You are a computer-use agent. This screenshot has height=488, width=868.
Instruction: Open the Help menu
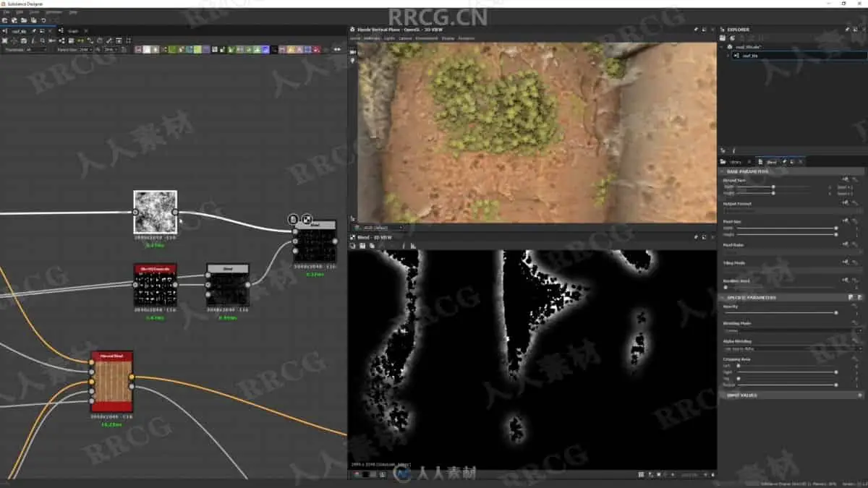click(73, 12)
